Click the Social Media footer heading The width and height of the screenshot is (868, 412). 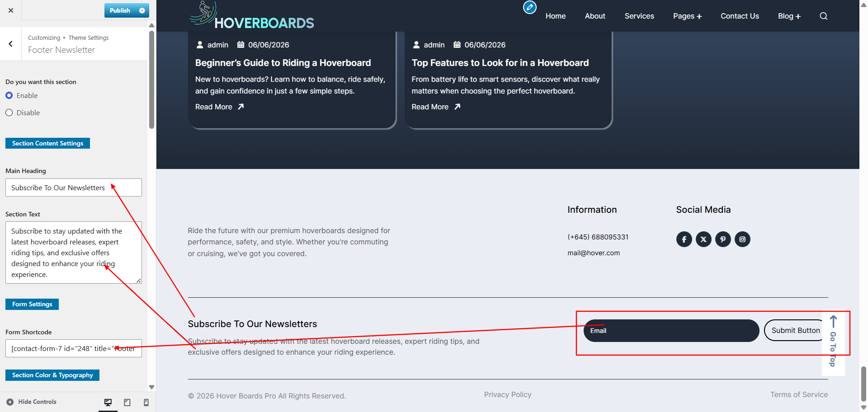click(703, 210)
